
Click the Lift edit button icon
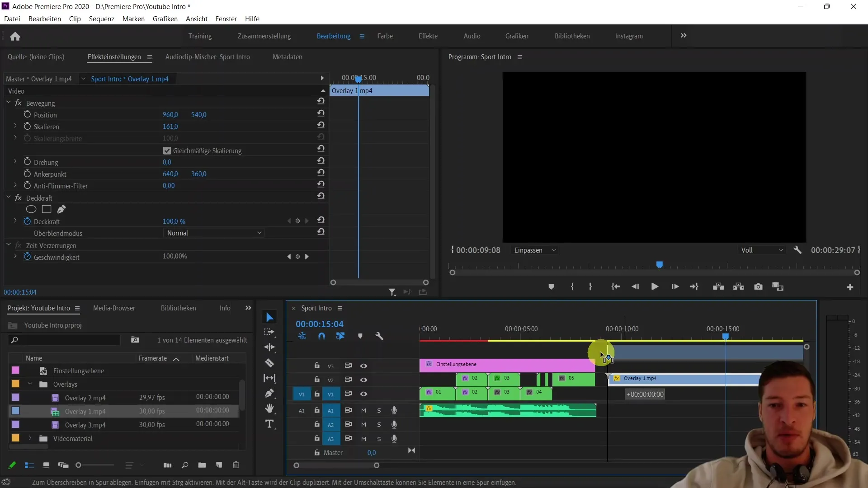718,286
